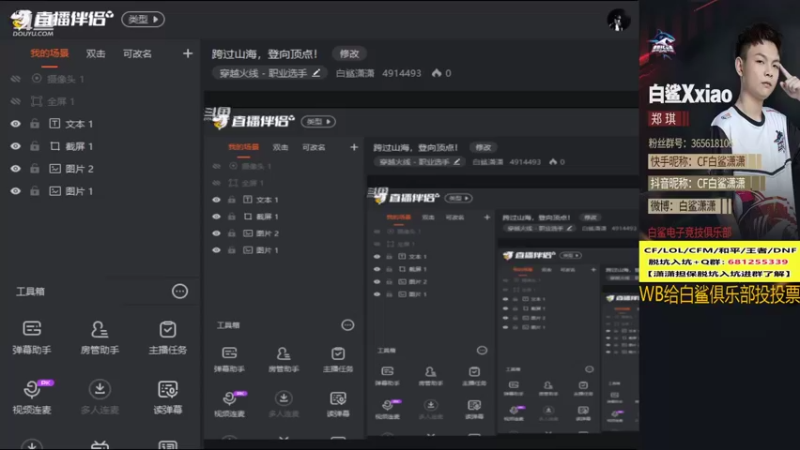Toggle the lock on 文本 1
Image resolution: width=800 pixels, height=450 pixels.
[35, 123]
